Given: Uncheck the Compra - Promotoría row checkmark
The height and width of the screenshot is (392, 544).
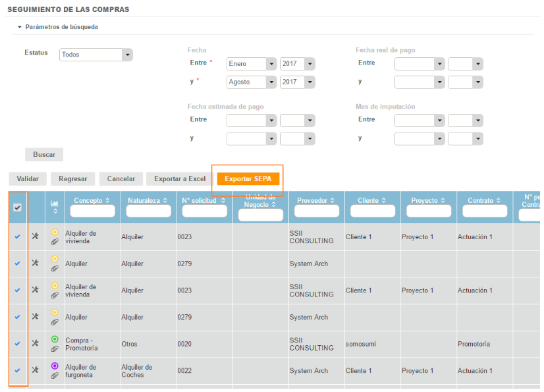Looking at the screenshot, I should (18, 343).
